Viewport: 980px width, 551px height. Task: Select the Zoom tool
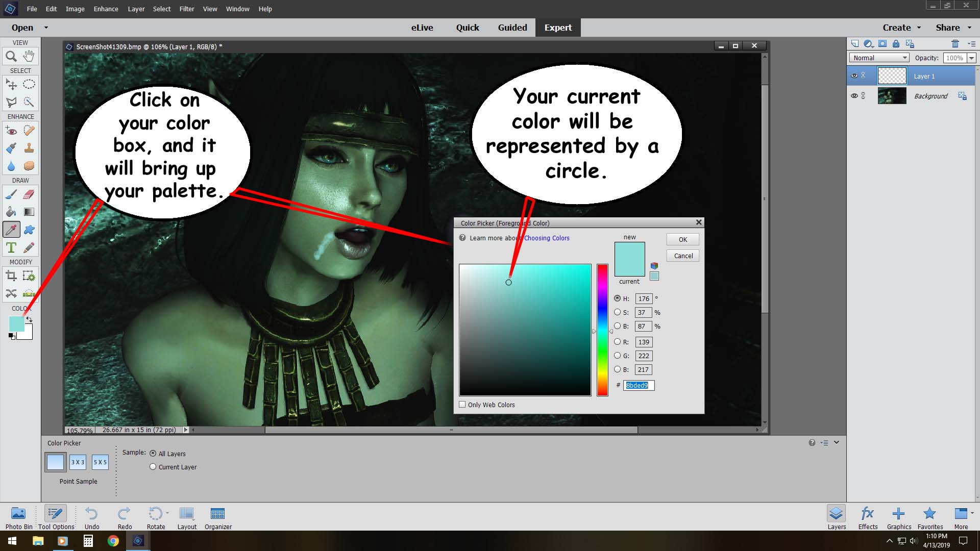(x=11, y=56)
